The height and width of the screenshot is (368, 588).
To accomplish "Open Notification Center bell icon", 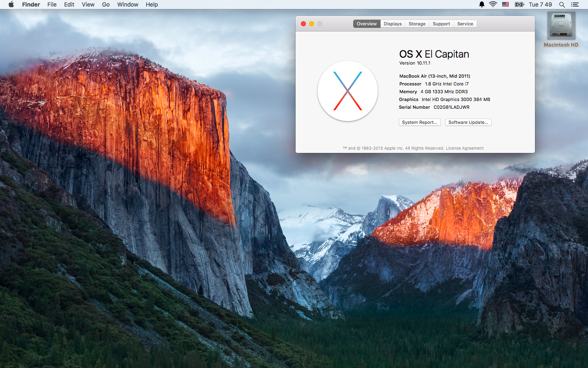I will tap(482, 4).
